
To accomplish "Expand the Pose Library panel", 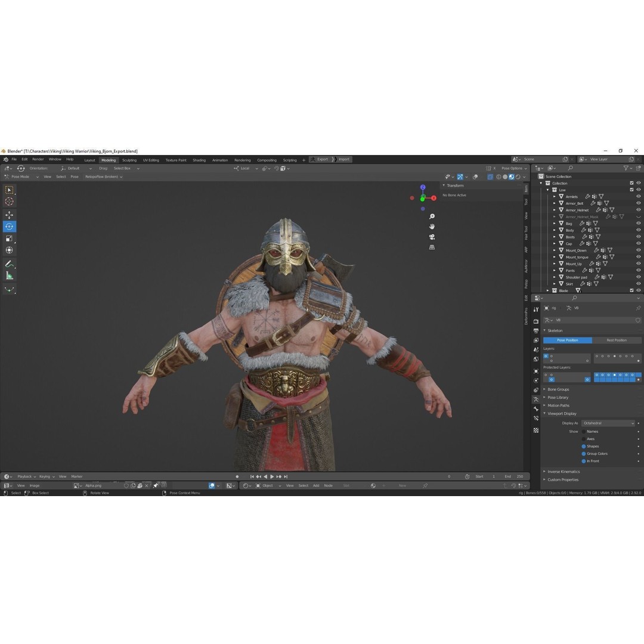I will pyautogui.click(x=558, y=398).
